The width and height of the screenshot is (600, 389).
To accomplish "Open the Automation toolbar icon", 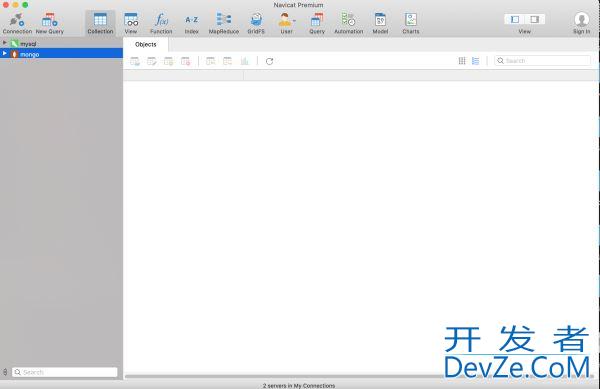I will point(348,23).
